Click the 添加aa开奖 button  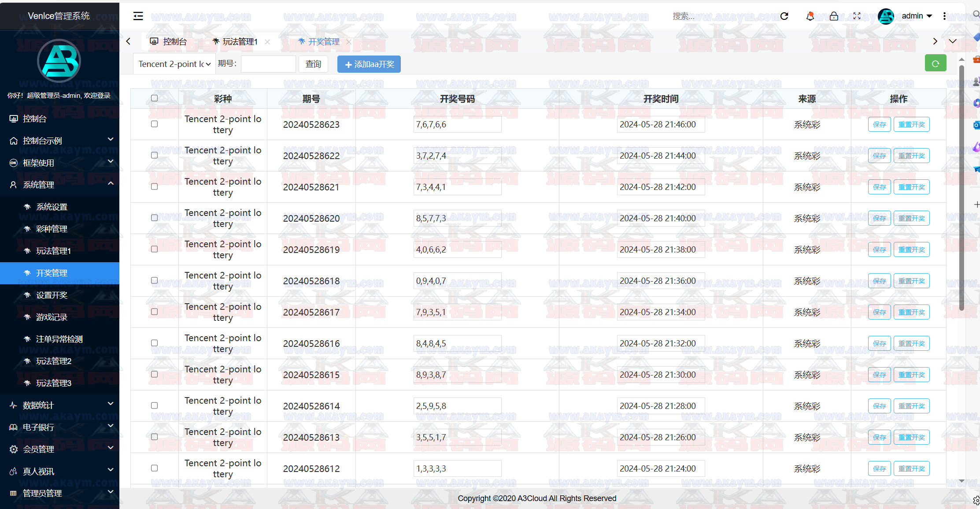(x=369, y=64)
